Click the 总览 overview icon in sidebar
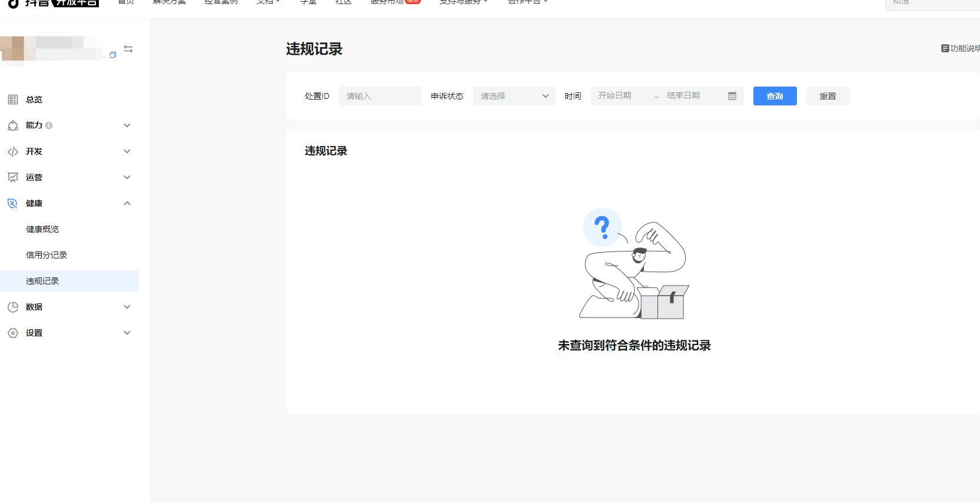980x503 pixels. point(13,100)
